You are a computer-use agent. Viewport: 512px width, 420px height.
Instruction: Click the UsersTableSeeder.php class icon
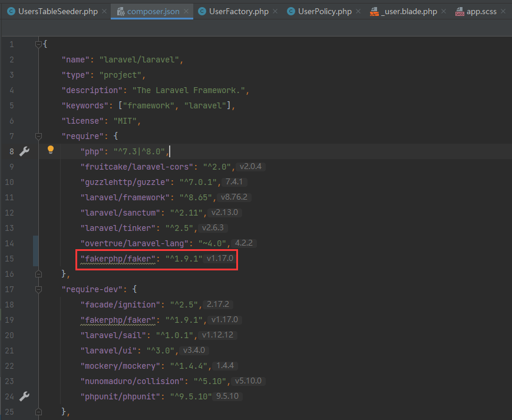(x=11, y=12)
